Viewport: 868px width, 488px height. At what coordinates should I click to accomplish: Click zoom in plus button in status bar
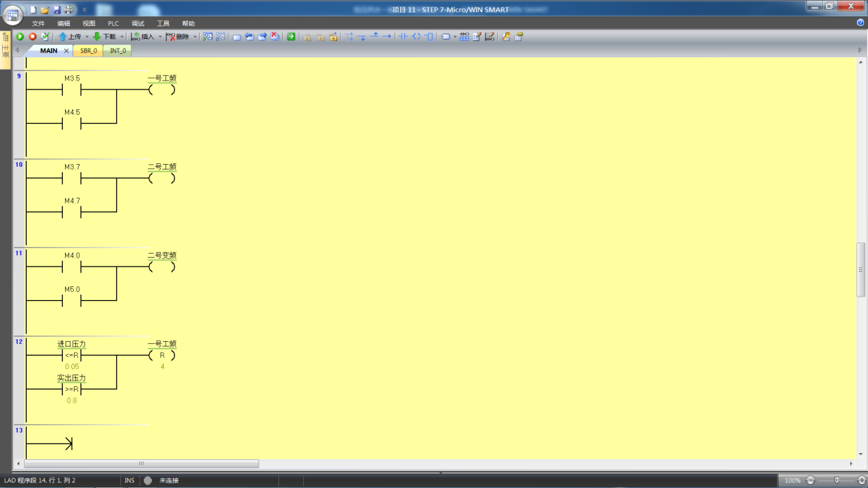click(x=862, y=480)
